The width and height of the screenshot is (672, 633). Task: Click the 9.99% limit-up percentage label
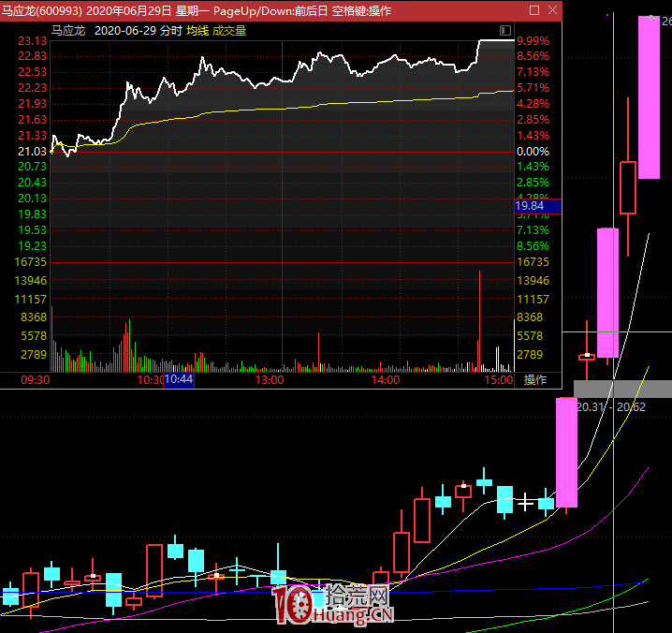pos(533,41)
